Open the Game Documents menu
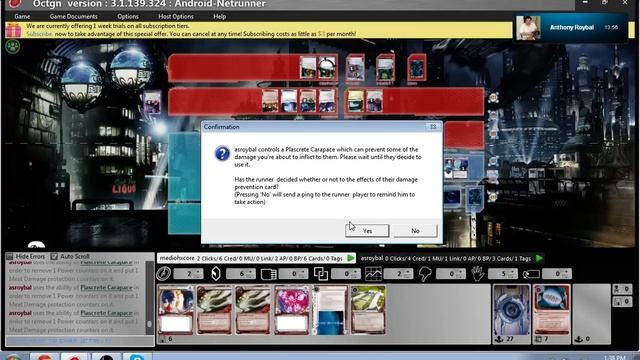 73,16
